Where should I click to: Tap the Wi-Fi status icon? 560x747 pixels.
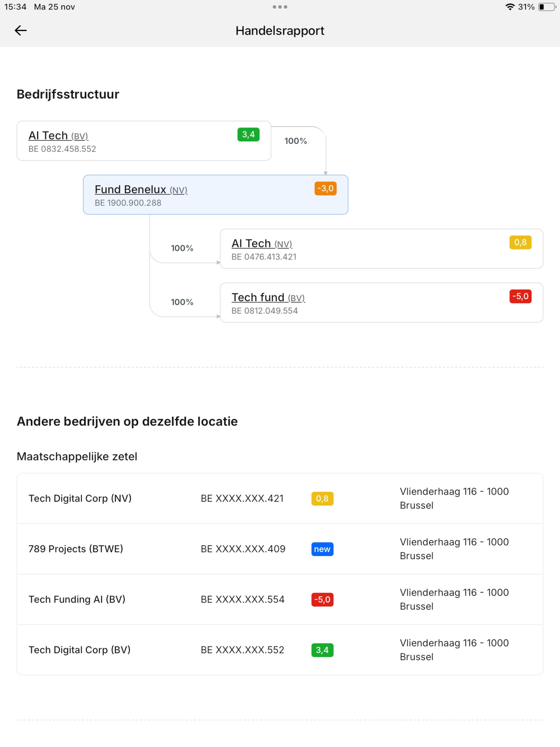point(510,7)
